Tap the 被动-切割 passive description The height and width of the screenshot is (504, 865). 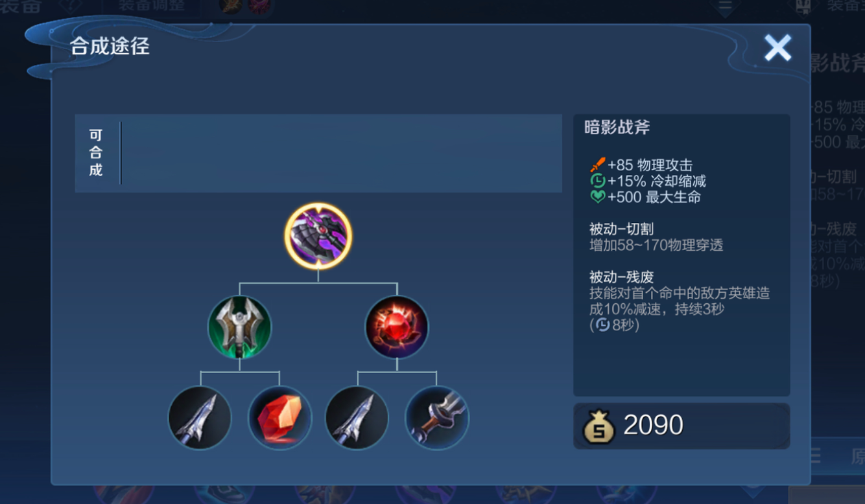[x=656, y=237]
